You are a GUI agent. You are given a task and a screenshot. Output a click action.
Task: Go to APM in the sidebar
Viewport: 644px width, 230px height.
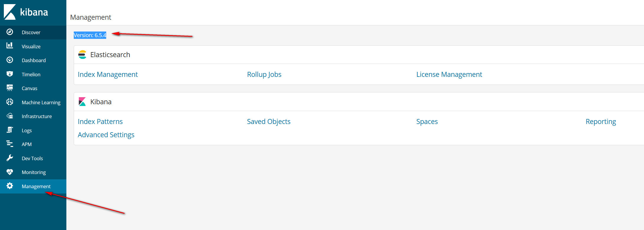pos(27,144)
